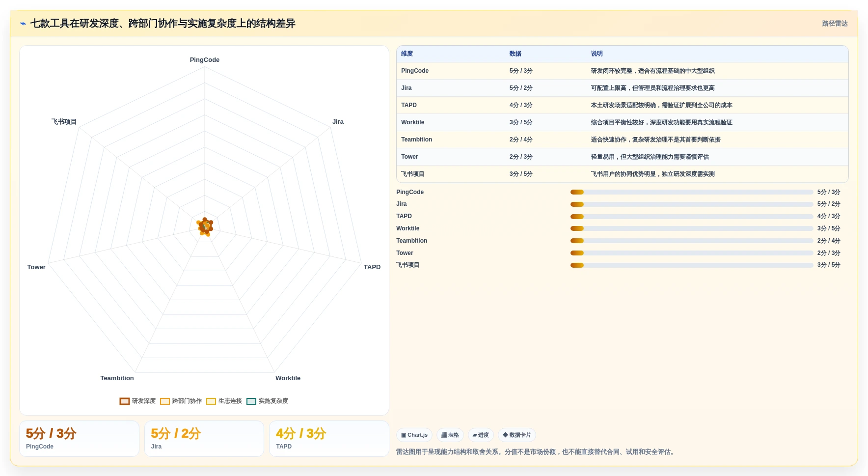Select the PingCode table row name

coord(415,71)
